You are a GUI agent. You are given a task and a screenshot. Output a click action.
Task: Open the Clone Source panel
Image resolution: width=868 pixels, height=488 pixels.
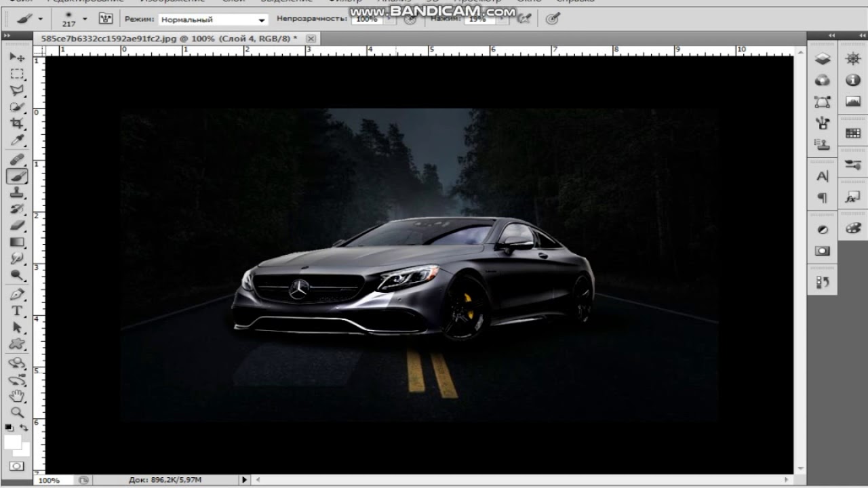[x=823, y=144]
